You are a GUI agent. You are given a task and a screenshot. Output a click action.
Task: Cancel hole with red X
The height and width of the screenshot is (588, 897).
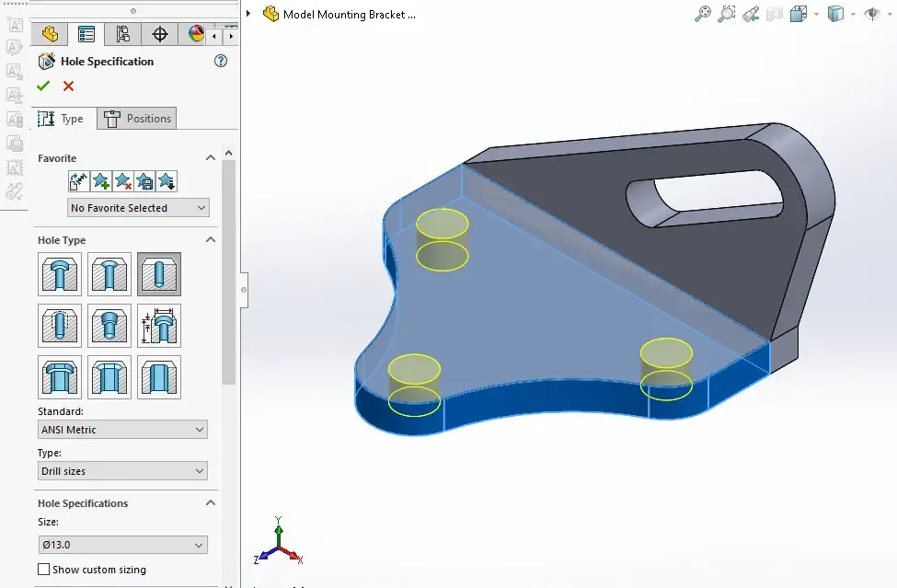click(x=68, y=86)
